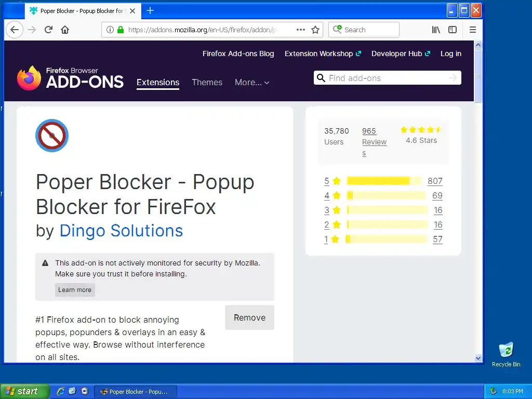The image size is (532, 399).
Task: Open the Library icon in toolbar
Action: tap(436, 30)
